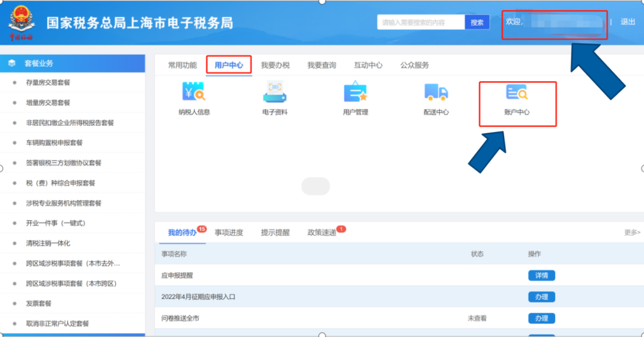Viewport: 644px width, 337px height.
Task: Switch to the 常用功能 tab
Action: pyautogui.click(x=182, y=66)
